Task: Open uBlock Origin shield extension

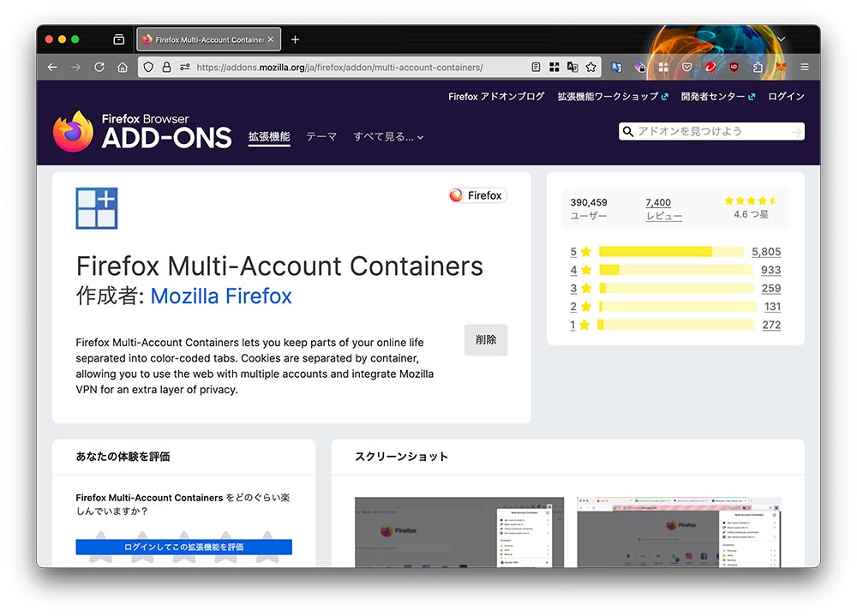Action: pos(734,67)
